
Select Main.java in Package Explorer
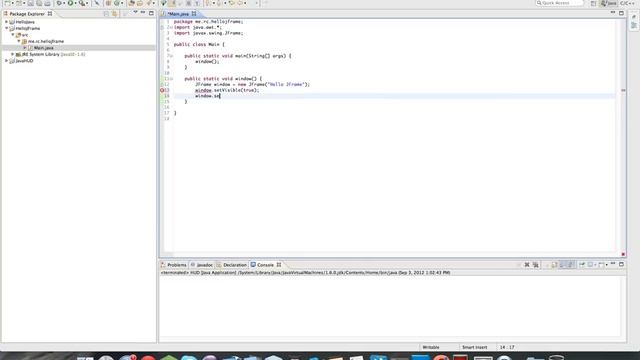pos(43,48)
